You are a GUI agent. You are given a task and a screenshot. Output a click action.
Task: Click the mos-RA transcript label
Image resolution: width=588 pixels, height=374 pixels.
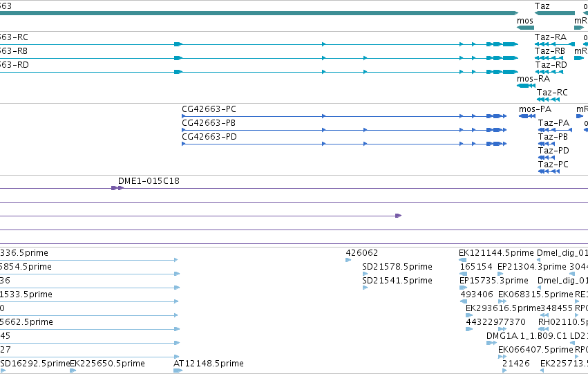tap(533, 79)
